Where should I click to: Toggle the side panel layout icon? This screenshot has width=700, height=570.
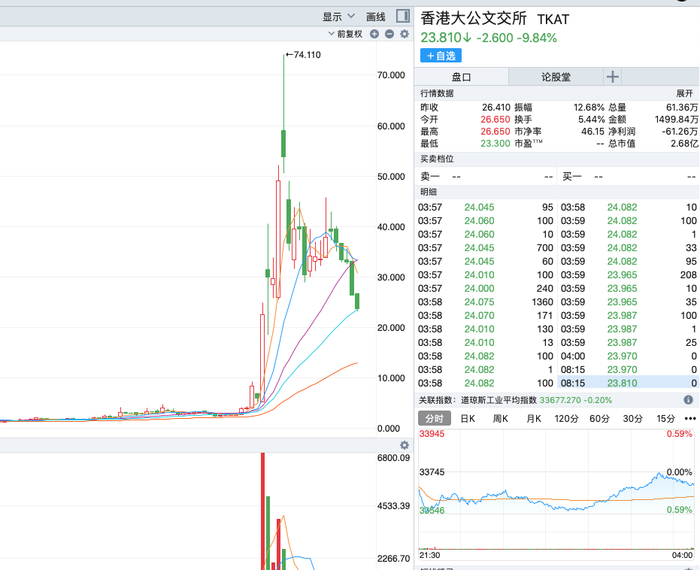coord(403,17)
